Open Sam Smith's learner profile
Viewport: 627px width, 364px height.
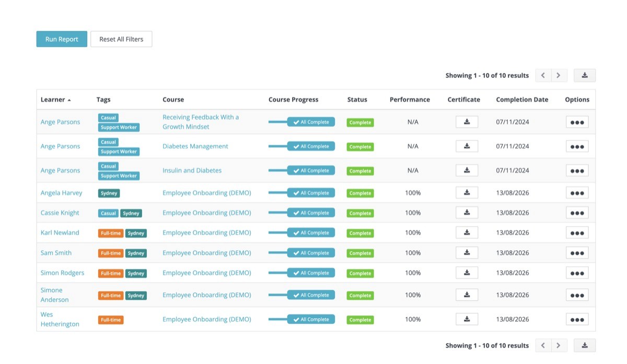(56, 253)
